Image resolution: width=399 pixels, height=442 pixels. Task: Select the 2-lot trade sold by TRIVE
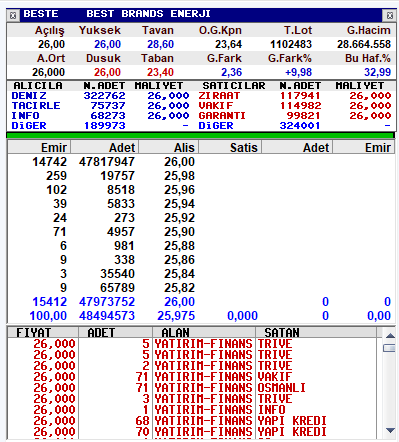click(x=192, y=366)
